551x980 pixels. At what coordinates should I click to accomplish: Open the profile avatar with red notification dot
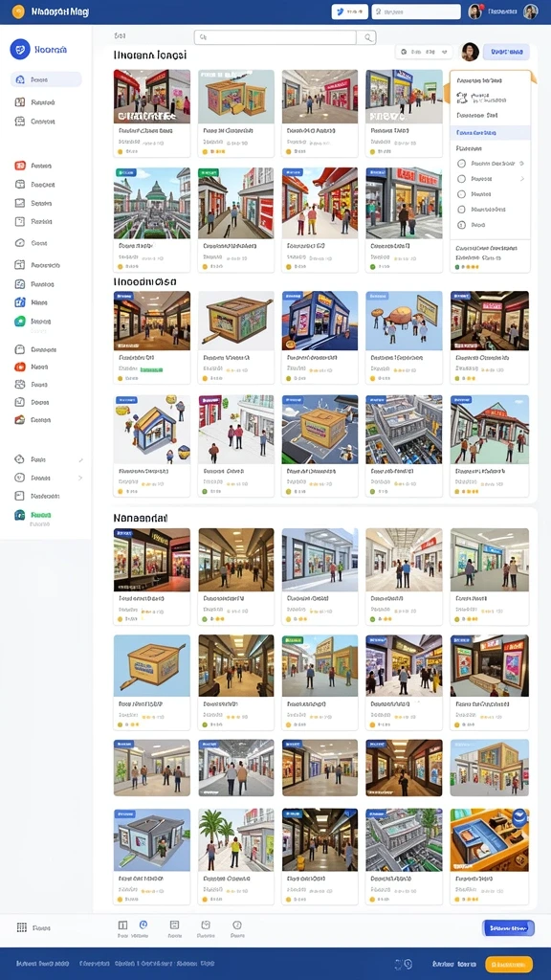point(475,11)
